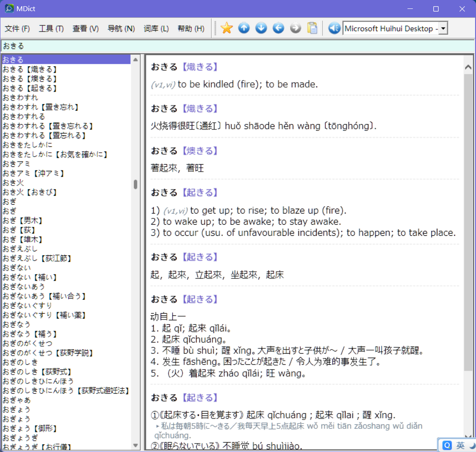This screenshot has height=452, width=476.
Task: Select おきわすれる【置き忘れる】 entry in list
Action: coord(48,126)
